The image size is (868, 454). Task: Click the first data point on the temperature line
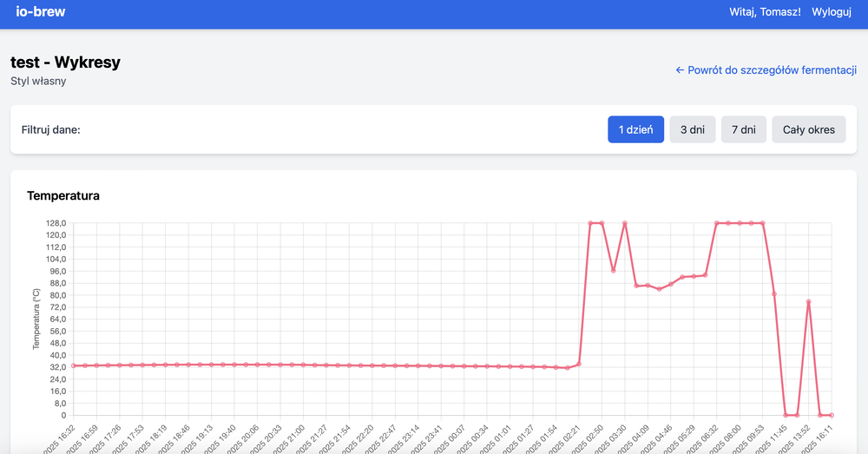tap(74, 365)
